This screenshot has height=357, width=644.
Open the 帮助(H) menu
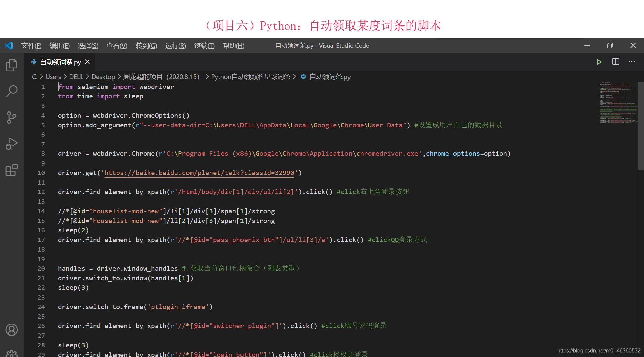233,46
